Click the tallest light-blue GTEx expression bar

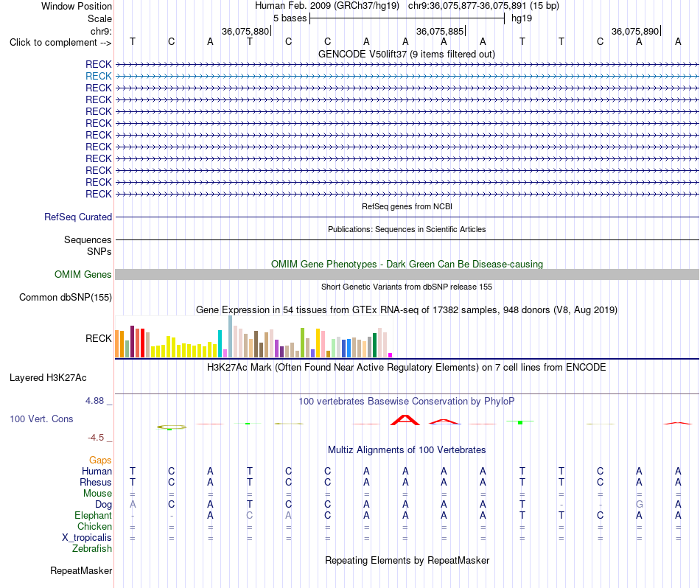231,337
